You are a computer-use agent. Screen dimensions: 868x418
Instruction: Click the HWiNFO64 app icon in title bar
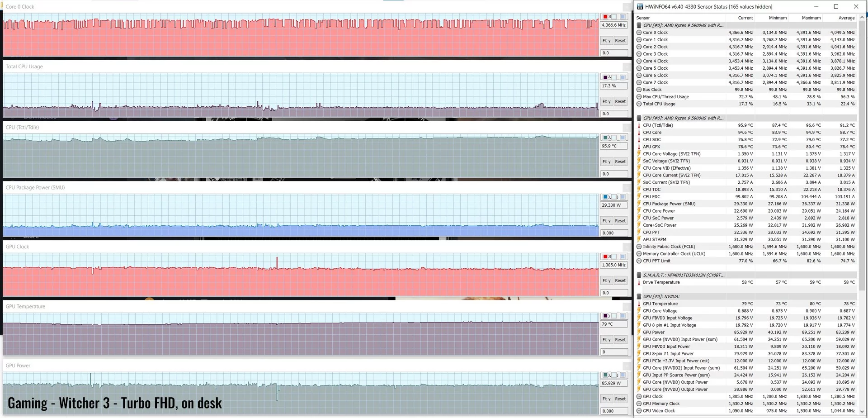tap(640, 7)
